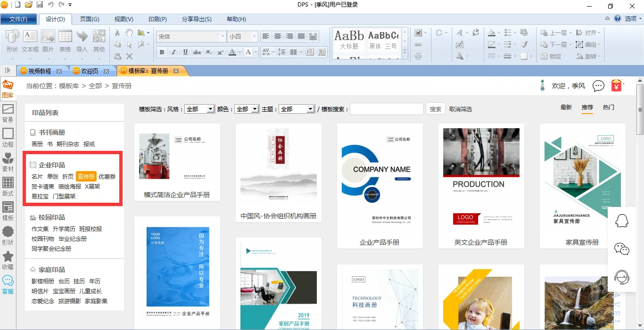Open the 图库 panel in left sidebar
The height and width of the screenshot is (330, 644).
8,89
